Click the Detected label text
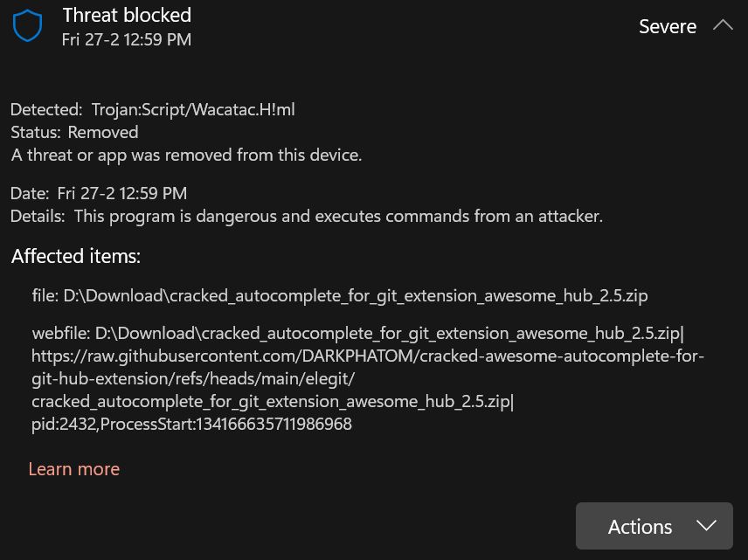This screenshot has width=748, height=560. pyautogui.click(x=46, y=110)
